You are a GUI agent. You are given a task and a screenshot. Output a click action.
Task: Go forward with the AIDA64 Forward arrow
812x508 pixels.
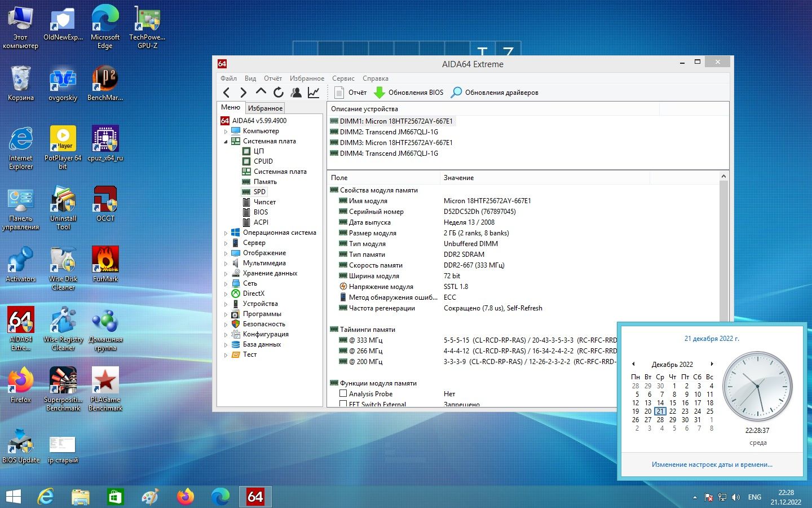pos(244,93)
